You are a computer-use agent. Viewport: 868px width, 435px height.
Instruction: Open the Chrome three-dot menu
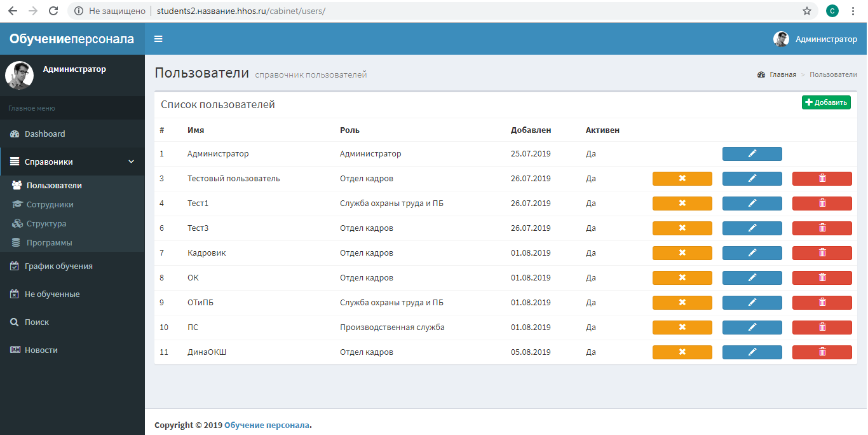coord(853,11)
